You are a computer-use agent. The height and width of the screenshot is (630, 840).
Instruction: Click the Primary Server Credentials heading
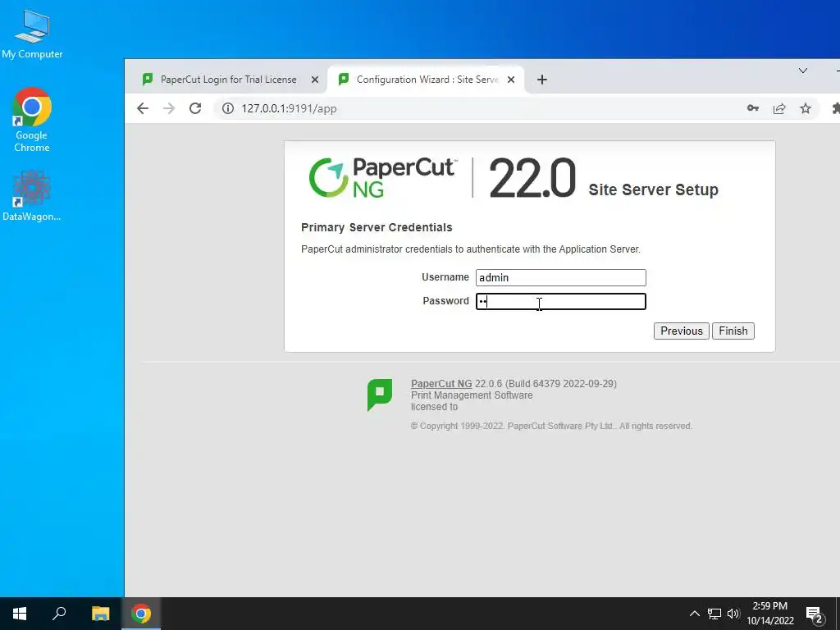point(377,227)
